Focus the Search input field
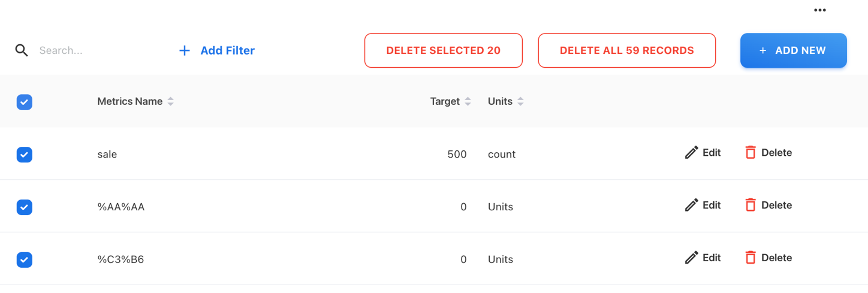Image resolution: width=868 pixels, height=293 pixels. click(x=90, y=50)
